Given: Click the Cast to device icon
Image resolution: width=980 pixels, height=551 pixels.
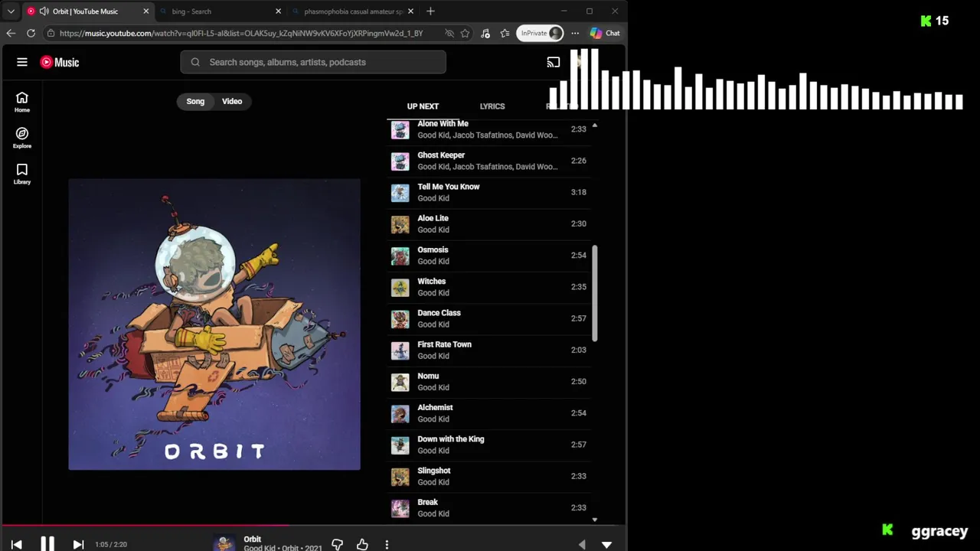Looking at the screenshot, I should pos(554,62).
